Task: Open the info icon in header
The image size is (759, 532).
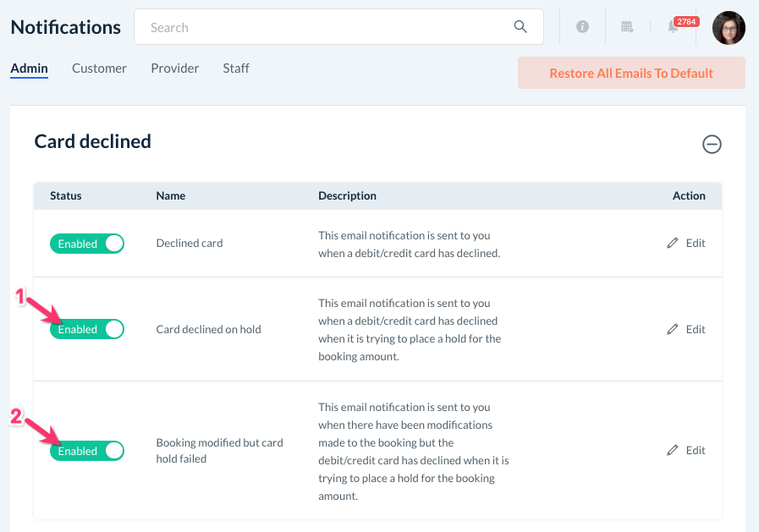Action: 582,27
